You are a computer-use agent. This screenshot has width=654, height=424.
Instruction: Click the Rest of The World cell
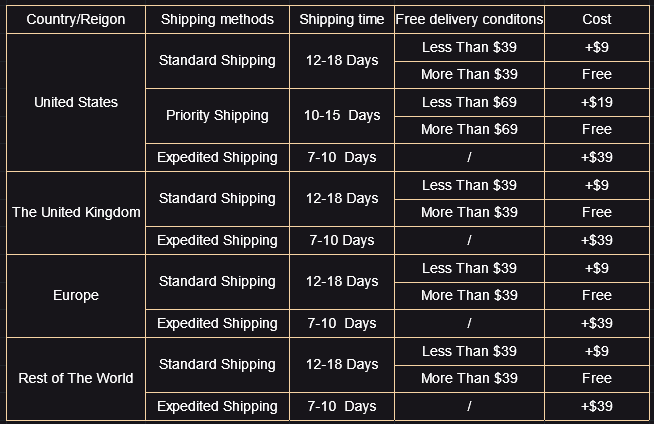[x=76, y=379]
